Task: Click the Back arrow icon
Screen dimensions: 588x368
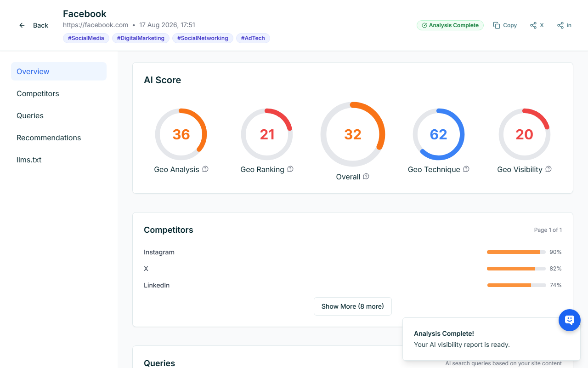Action: coord(22,25)
